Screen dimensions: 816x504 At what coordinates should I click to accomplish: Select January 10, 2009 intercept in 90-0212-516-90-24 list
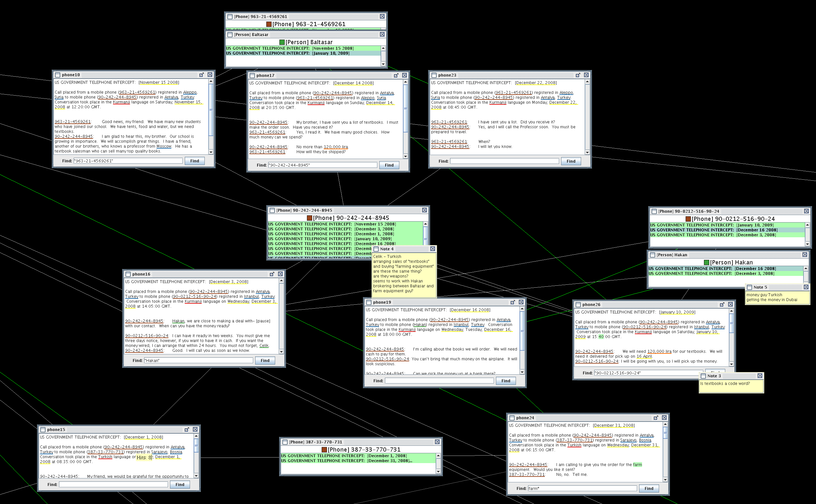click(727, 225)
